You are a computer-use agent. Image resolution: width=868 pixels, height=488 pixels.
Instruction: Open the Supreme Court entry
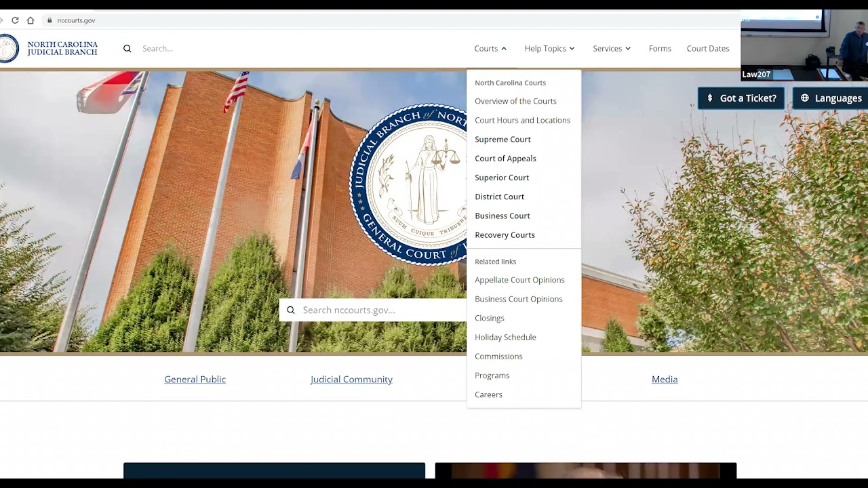pos(502,140)
